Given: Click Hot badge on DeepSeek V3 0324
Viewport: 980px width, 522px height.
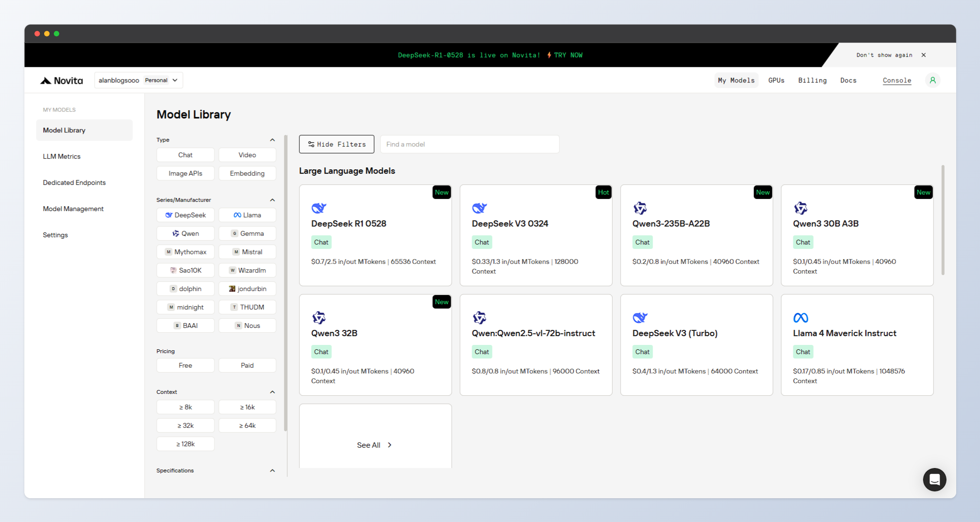Looking at the screenshot, I should click(x=603, y=192).
